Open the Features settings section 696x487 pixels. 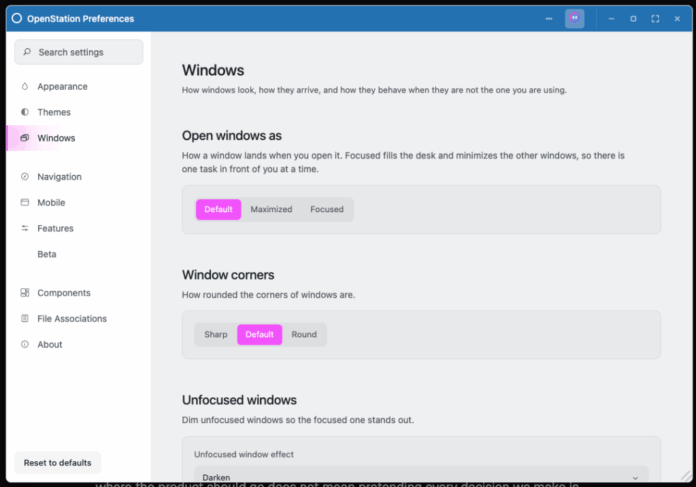[79, 228]
